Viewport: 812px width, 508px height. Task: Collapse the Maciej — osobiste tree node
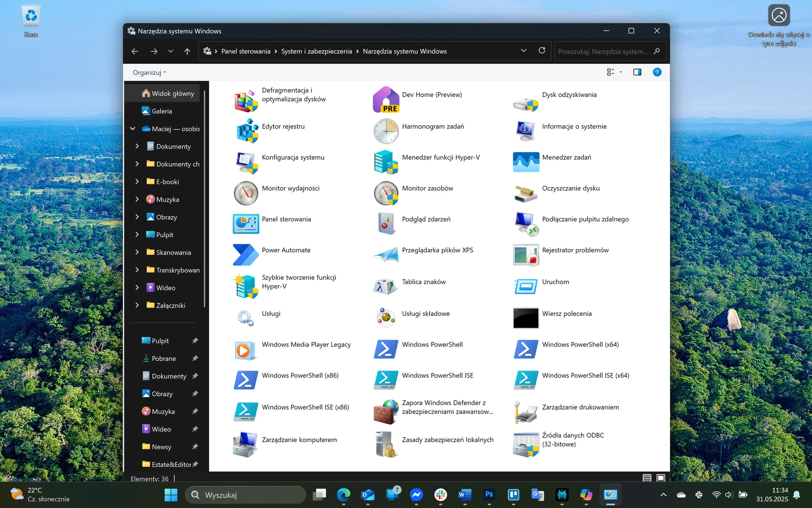(x=133, y=129)
